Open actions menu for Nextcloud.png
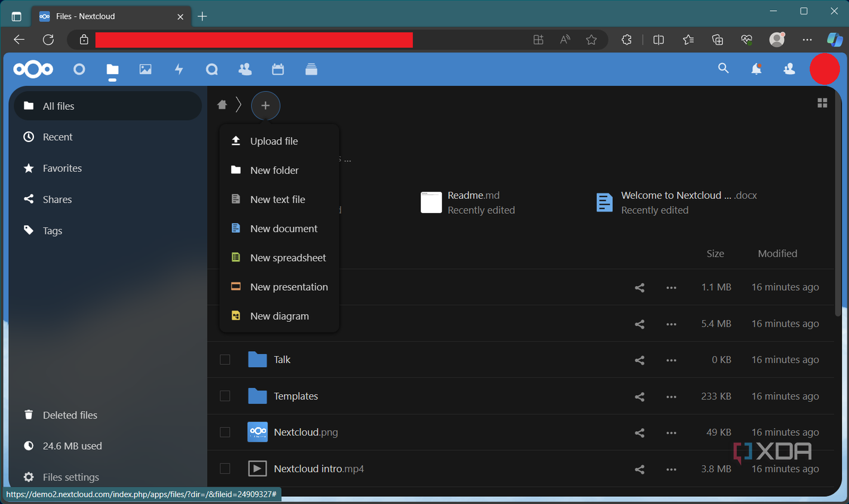 click(x=671, y=432)
